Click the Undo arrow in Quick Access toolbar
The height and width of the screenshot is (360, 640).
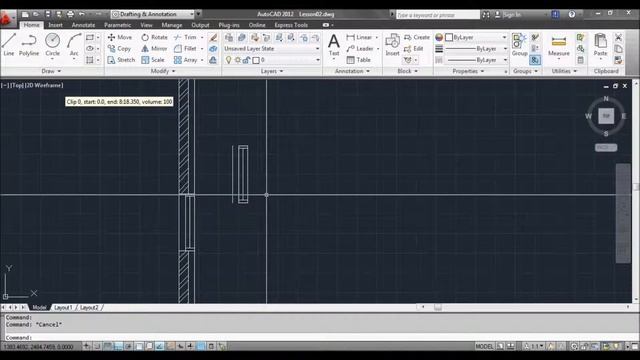[x=82, y=14]
